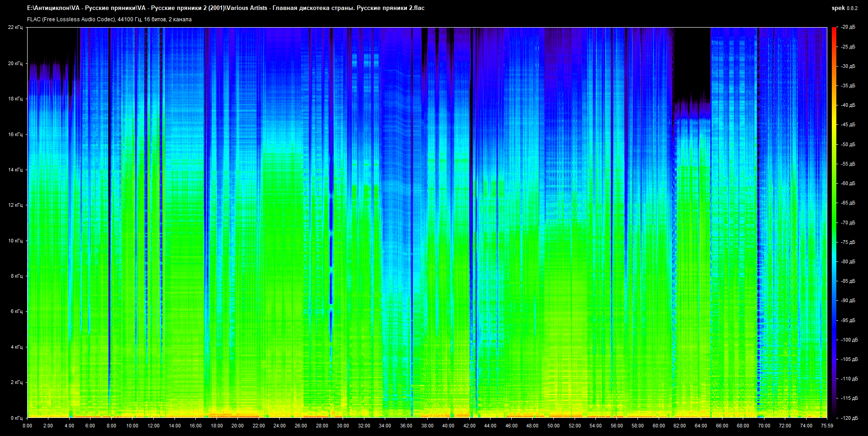Click the vertical color gradient scale bar
Screen dimensions: 868x436
click(834, 222)
